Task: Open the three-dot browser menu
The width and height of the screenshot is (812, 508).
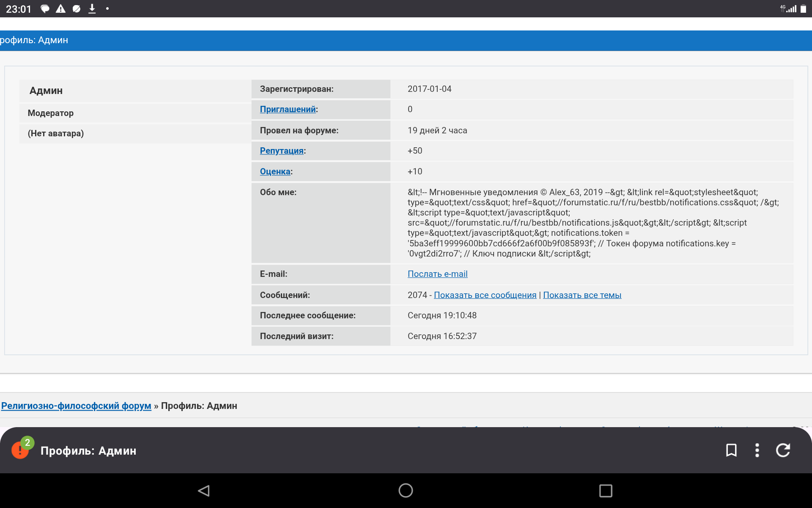Action: tap(757, 450)
